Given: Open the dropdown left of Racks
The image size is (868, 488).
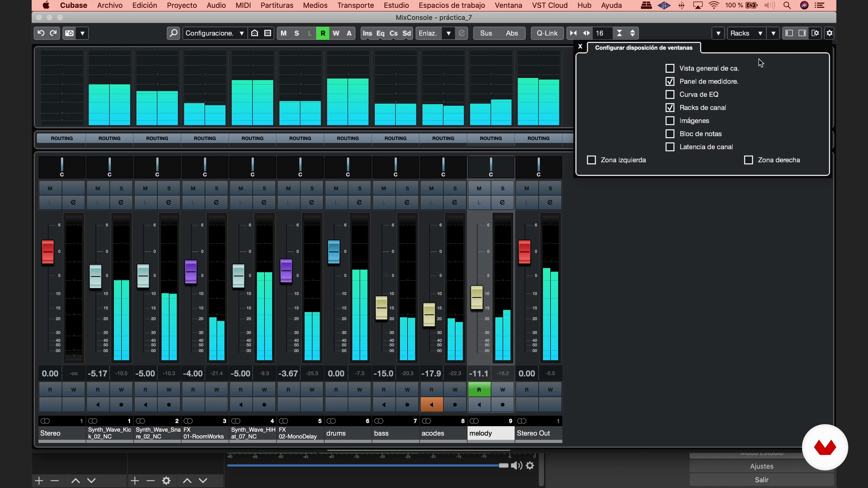Looking at the screenshot, I should coord(718,33).
